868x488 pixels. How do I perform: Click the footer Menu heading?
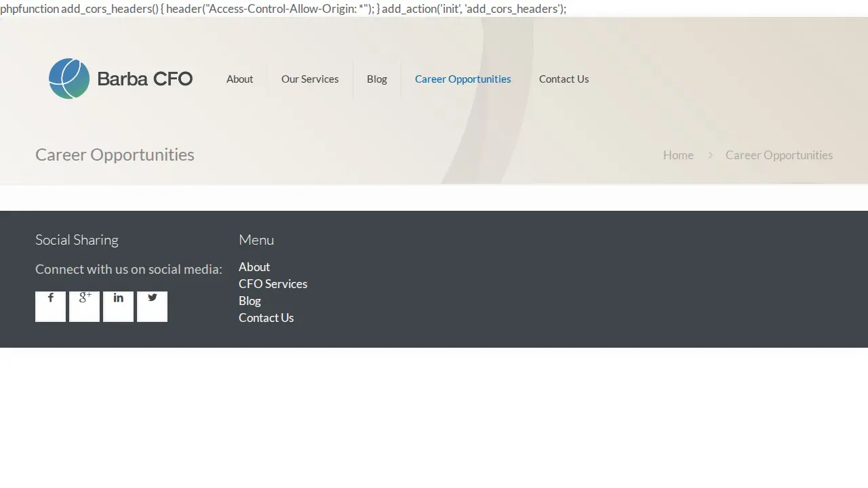tap(256, 240)
